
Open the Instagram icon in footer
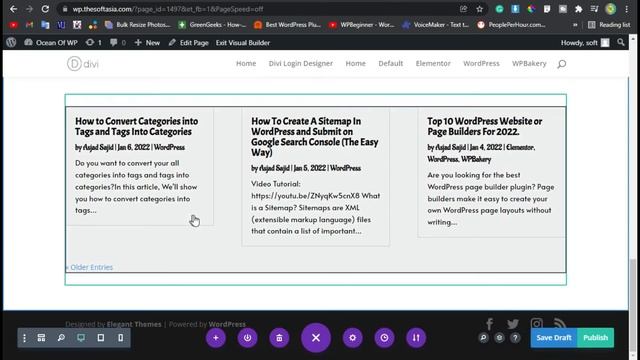click(536, 324)
